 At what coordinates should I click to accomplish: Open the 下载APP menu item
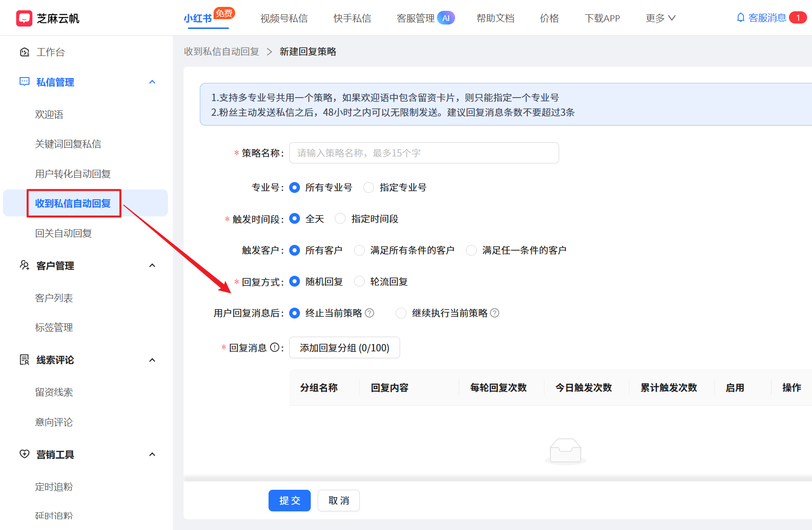pyautogui.click(x=602, y=18)
